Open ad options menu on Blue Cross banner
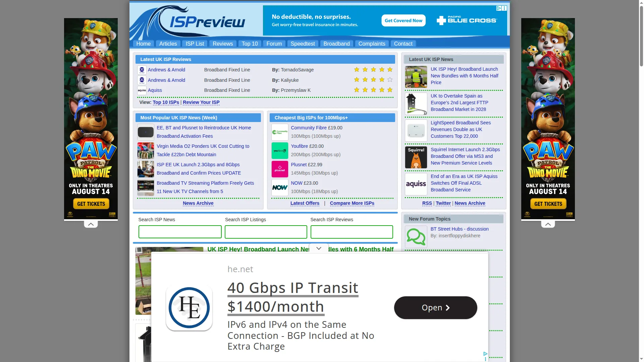The width and height of the screenshot is (644, 362). coord(504,8)
